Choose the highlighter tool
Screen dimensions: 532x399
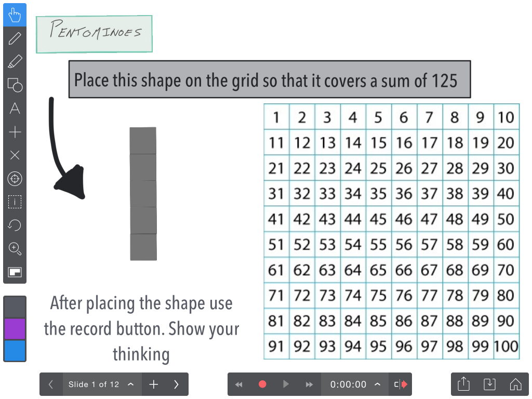[15, 62]
